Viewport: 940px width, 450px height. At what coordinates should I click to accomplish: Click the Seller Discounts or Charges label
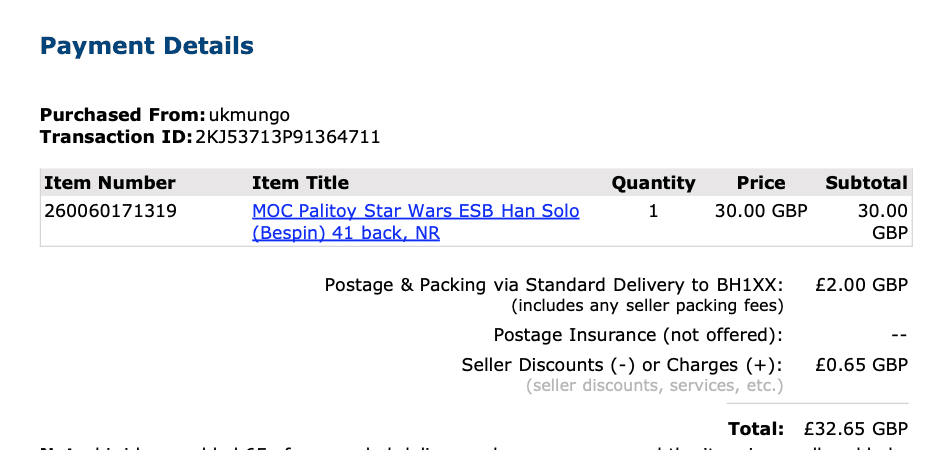[622, 365]
